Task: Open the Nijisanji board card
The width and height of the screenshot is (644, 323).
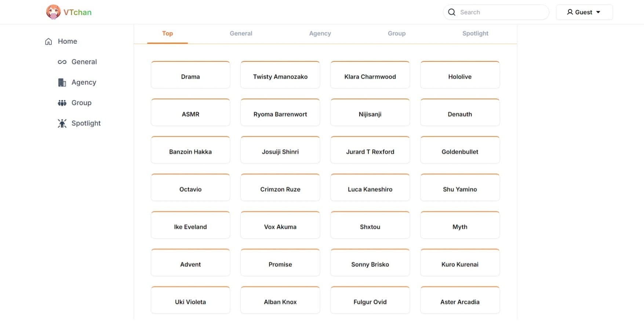Action: coord(370,112)
